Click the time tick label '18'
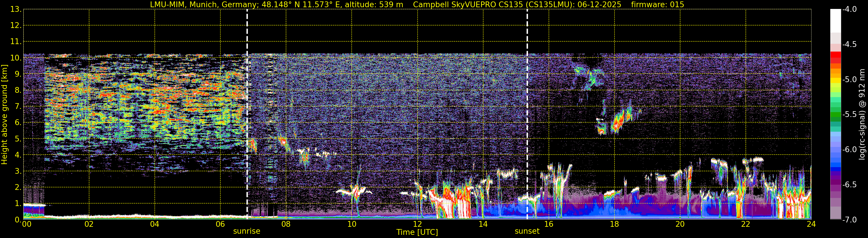The width and height of the screenshot is (868, 238). pos(614,224)
